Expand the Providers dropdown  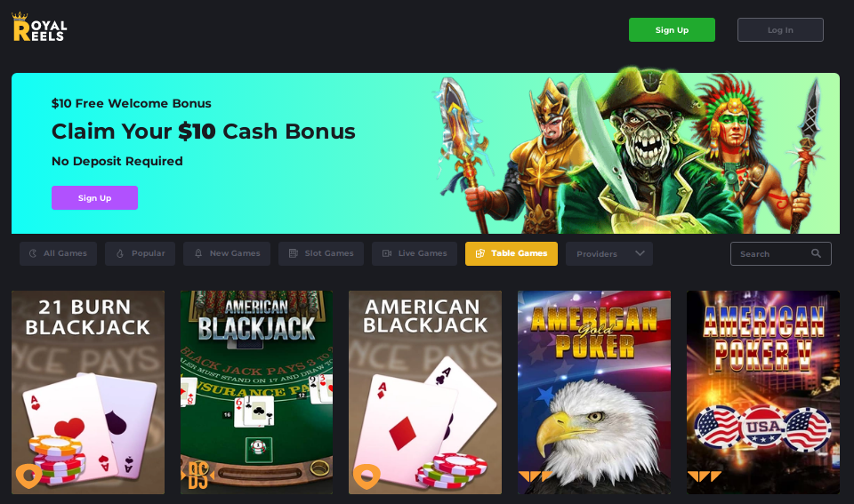(608, 254)
